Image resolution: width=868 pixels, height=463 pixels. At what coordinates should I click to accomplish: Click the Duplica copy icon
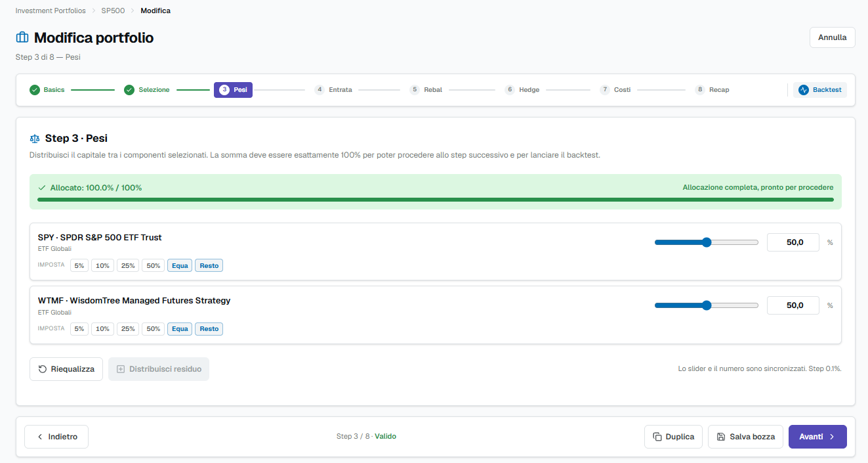coord(657,437)
